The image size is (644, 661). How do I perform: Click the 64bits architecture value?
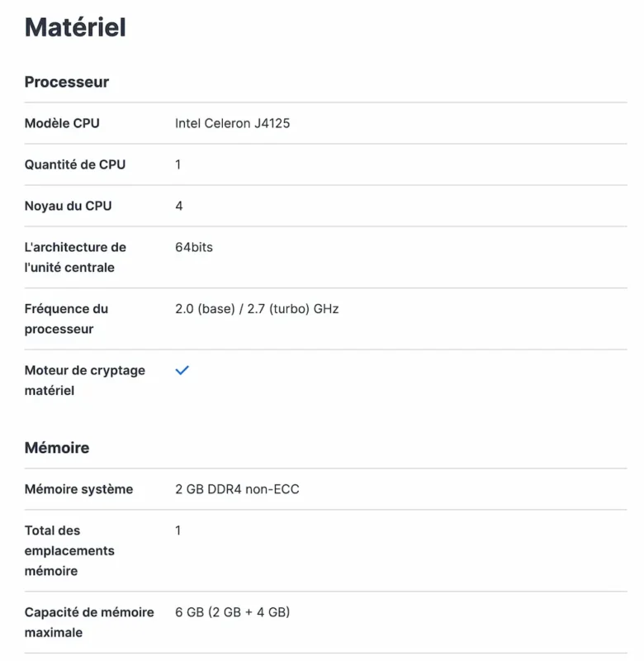coord(194,247)
